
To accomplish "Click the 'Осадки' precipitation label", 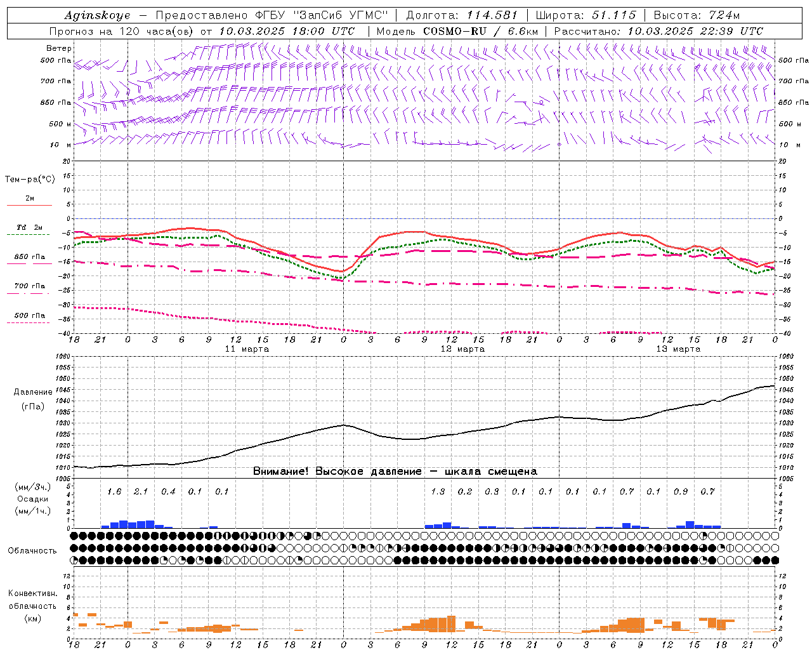I will pos(33,499).
